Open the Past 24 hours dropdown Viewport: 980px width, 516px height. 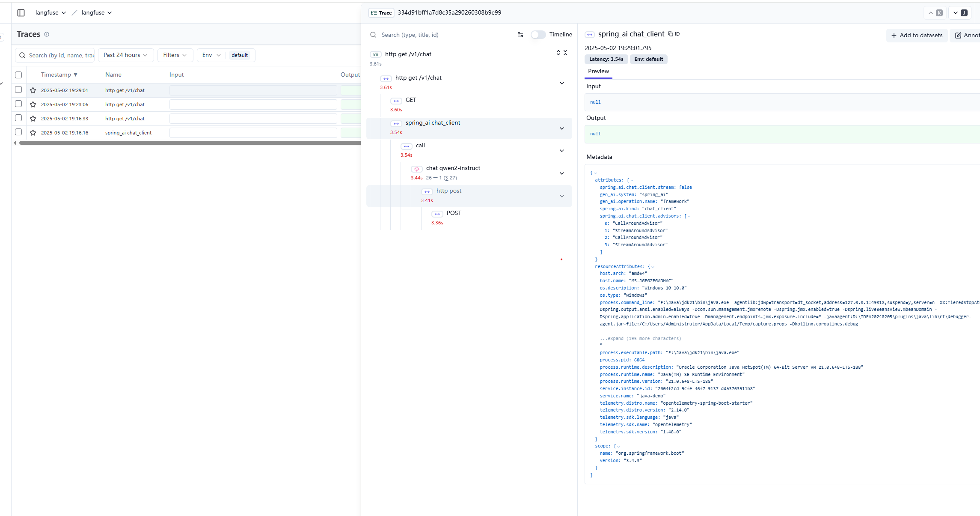pos(125,55)
